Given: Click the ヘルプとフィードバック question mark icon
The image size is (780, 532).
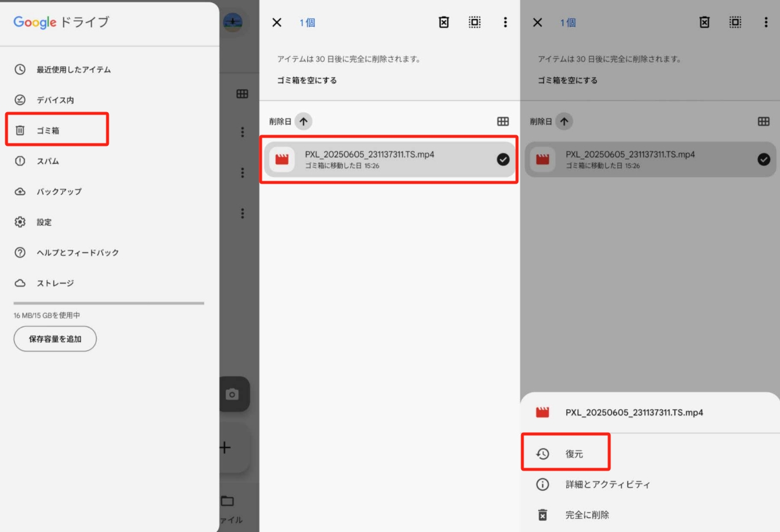Looking at the screenshot, I should [x=20, y=253].
